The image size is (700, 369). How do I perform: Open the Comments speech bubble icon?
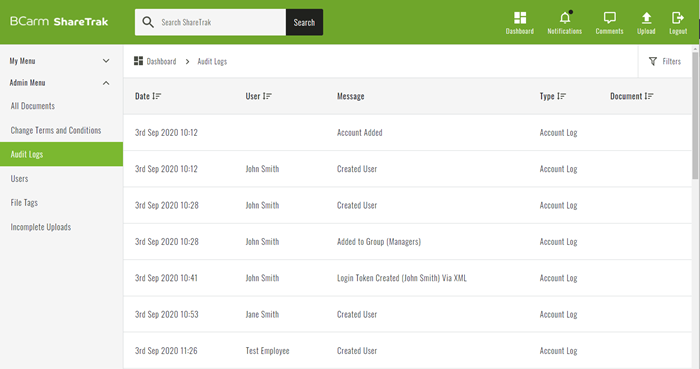(609, 18)
